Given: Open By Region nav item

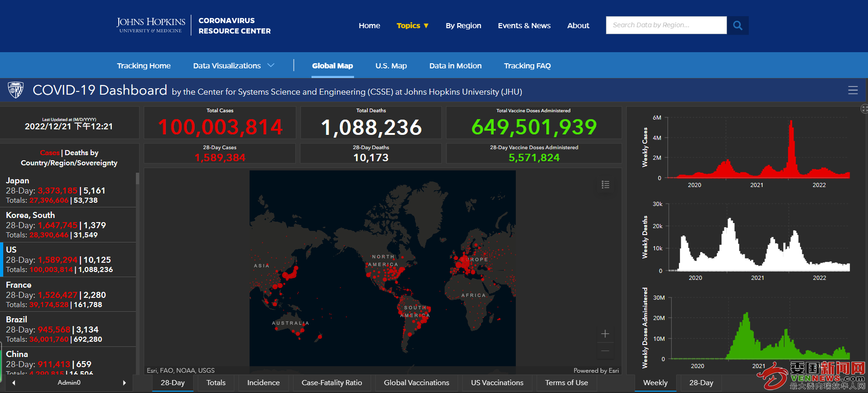Looking at the screenshot, I should pos(463,26).
